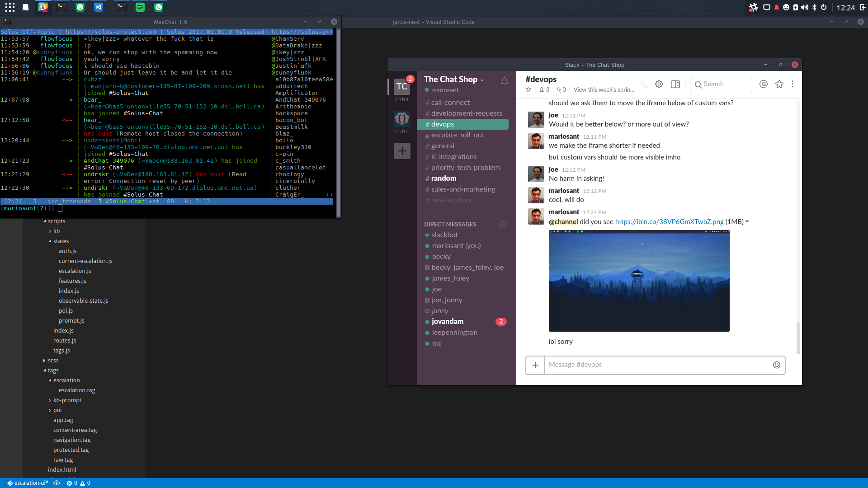Viewport: 868px width, 488px height.
Task: Collapse the tags folder
Action: [44, 371]
